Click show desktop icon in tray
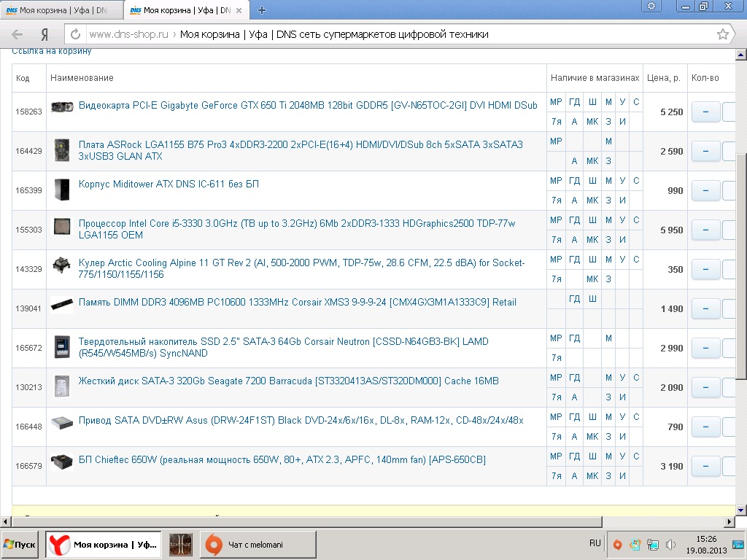This screenshot has width=747, height=560. [x=740, y=544]
